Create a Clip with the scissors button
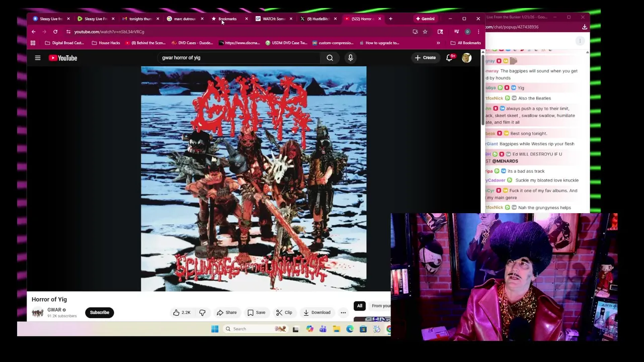The width and height of the screenshot is (644, 362). (284, 313)
